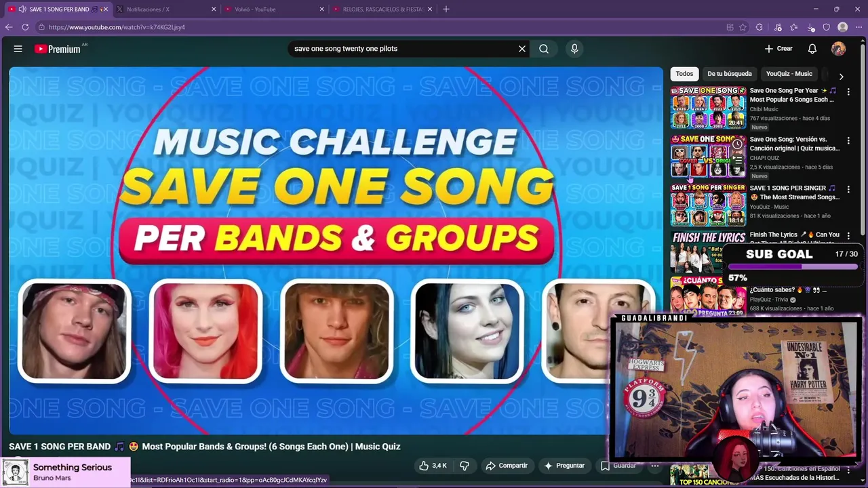This screenshot has width=868, height=488.
Task: Start voice search with microphone
Action: (x=574, y=49)
